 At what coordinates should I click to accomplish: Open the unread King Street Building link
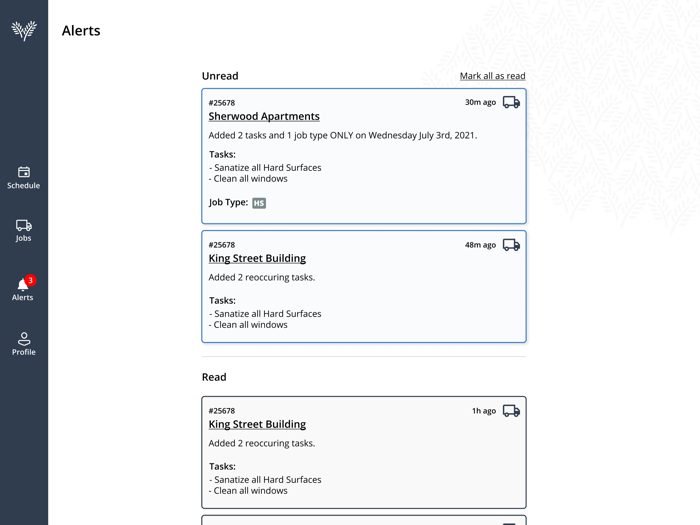(x=257, y=258)
